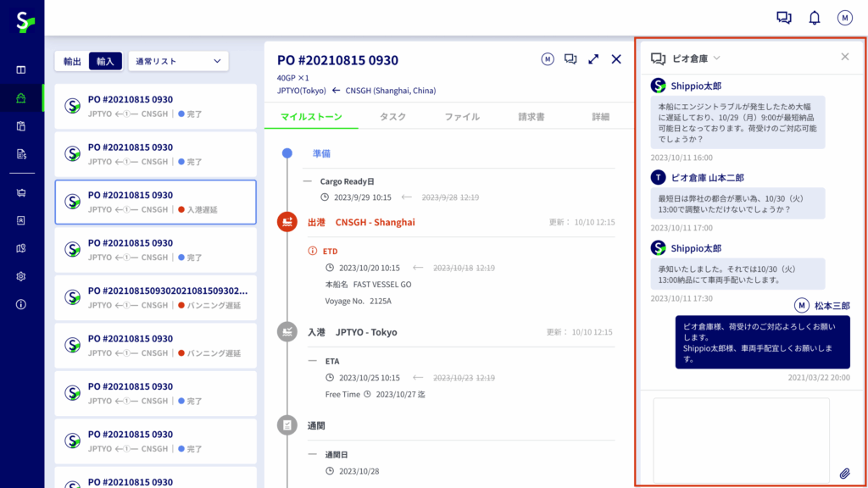Close the chat panel

click(x=844, y=57)
